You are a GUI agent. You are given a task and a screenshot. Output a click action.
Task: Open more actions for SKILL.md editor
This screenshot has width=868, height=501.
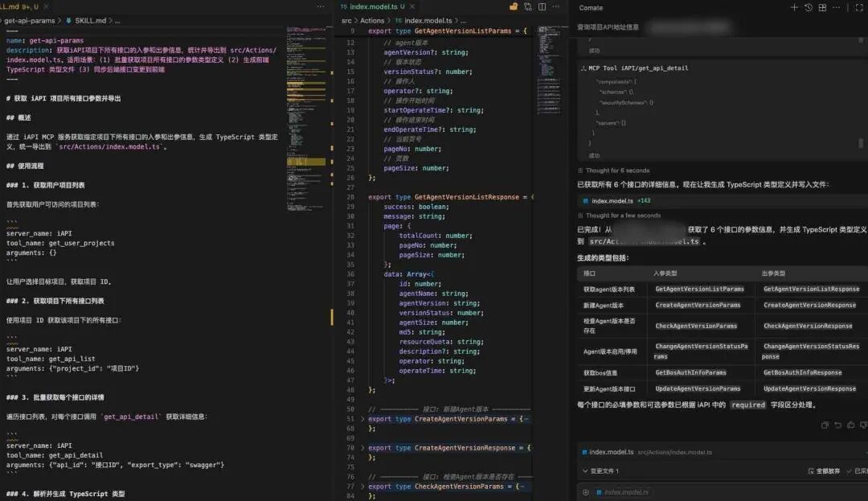coord(321,6)
